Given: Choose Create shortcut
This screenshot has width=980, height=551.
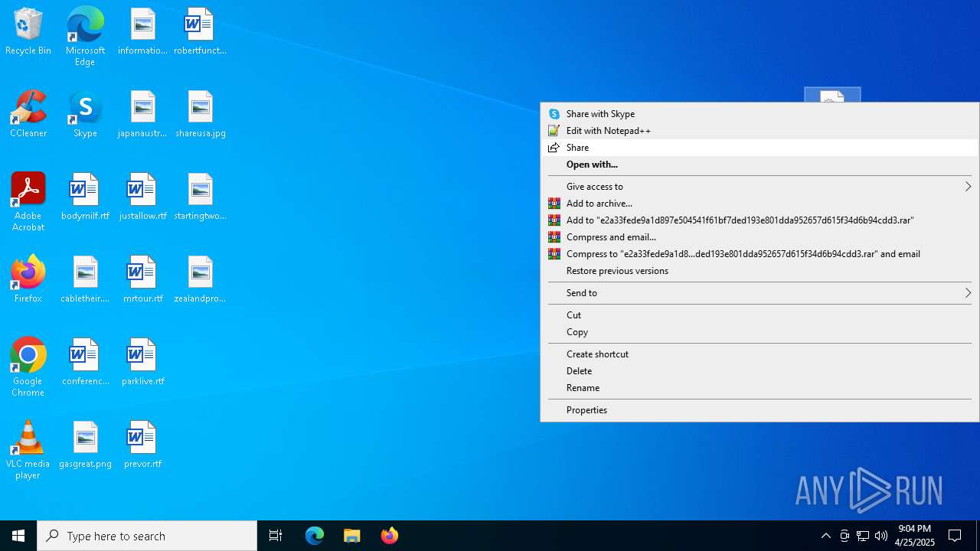Looking at the screenshot, I should point(759,354).
